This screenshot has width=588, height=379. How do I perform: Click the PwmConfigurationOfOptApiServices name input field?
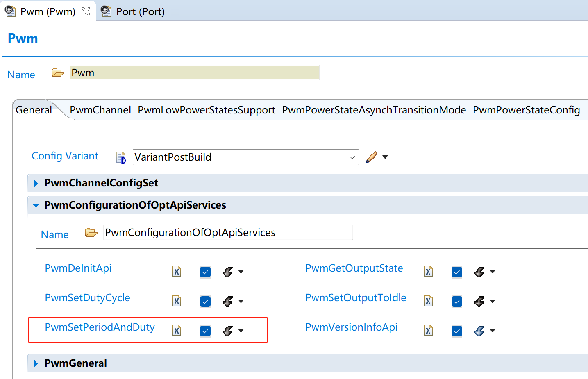pos(228,232)
